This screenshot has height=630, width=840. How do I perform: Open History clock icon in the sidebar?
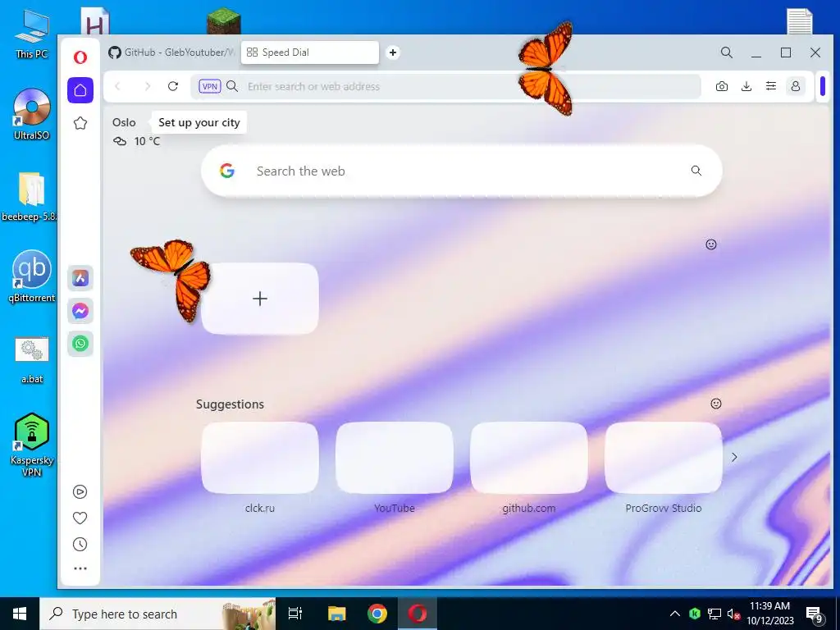pyautogui.click(x=80, y=545)
